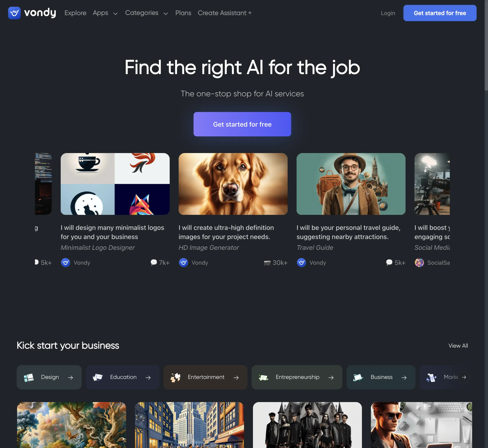Click View All for Kick start section
Screen dimensions: 488x448
point(458,346)
